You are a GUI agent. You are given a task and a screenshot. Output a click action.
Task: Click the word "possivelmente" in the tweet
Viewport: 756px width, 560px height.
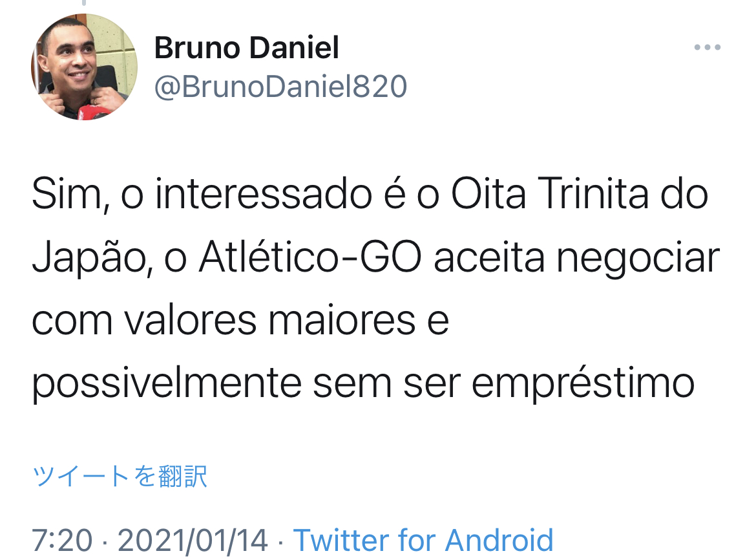click(x=166, y=383)
